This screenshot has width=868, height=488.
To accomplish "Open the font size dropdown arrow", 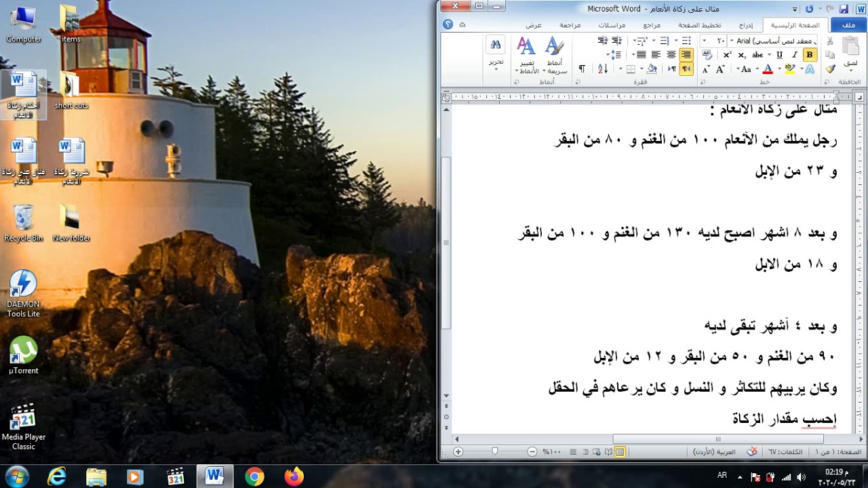I will [704, 41].
